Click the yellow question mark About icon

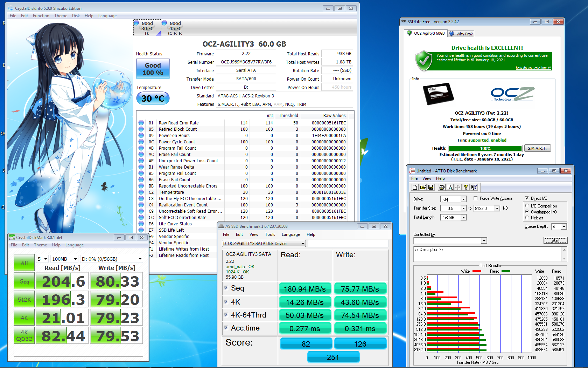[466, 188]
